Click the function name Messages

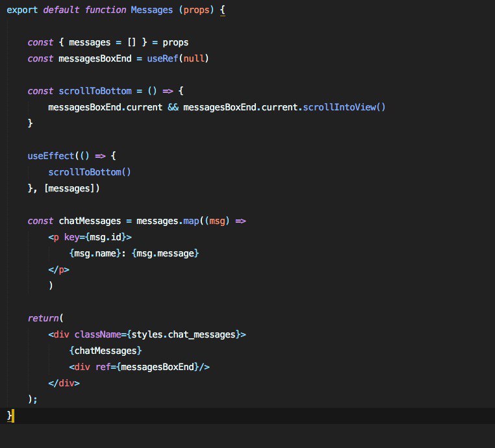(x=152, y=10)
